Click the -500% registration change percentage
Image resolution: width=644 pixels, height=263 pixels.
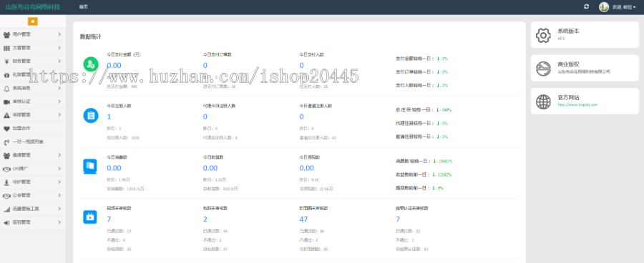coord(444,110)
